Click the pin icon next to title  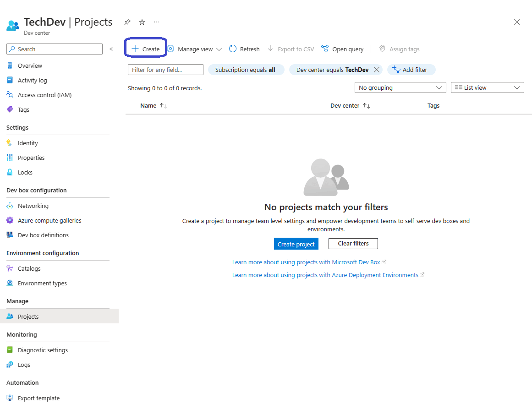pyautogui.click(x=127, y=22)
